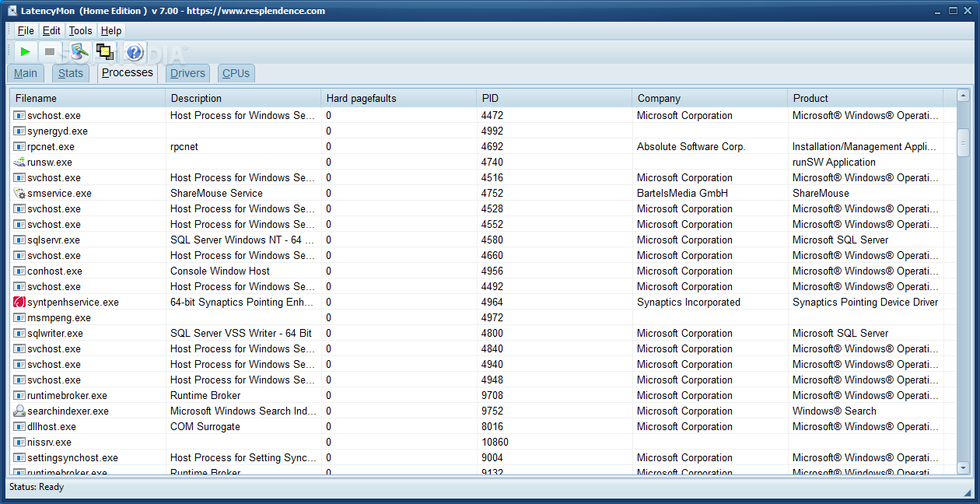980x504 pixels.
Task: Click the PID 4740 cell
Action: point(492,162)
